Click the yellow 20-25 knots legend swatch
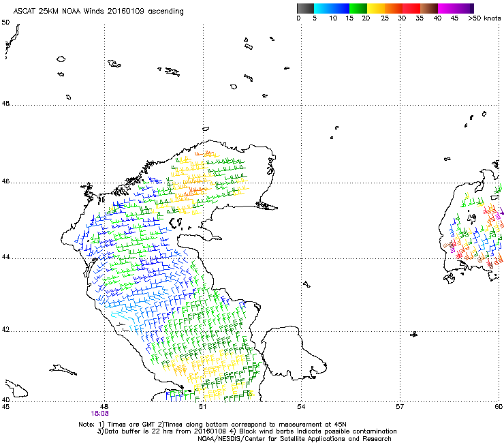Screen dimensions: 504x443 (x=376, y=8)
